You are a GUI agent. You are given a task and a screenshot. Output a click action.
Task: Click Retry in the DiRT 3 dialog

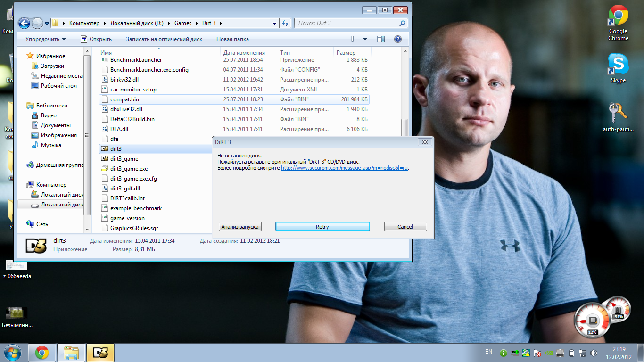click(322, 227)
